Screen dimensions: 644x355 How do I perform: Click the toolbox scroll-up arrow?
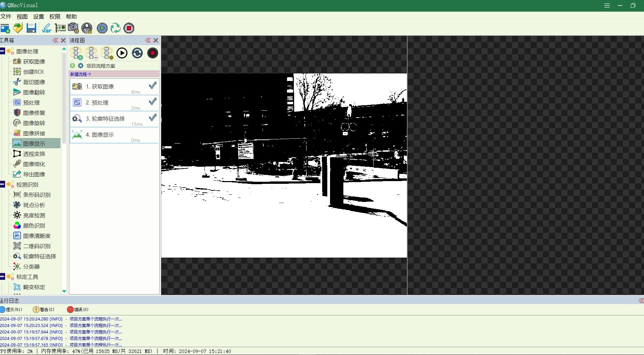click(x=64, y=49)
